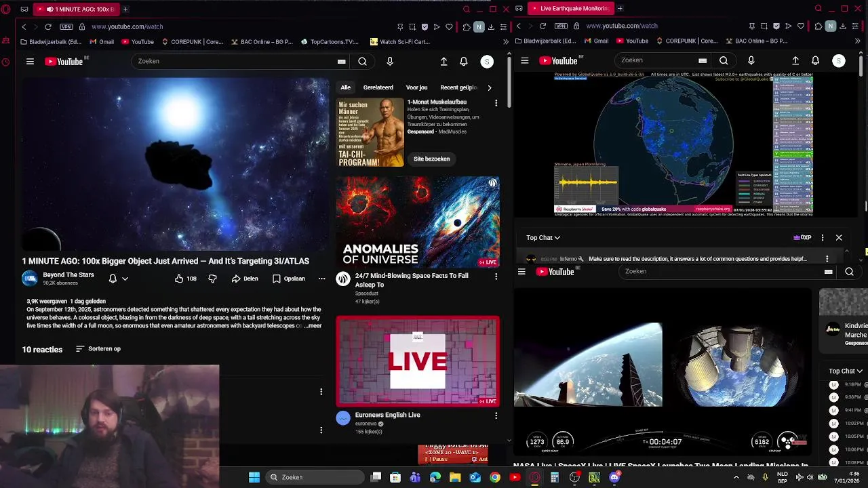Open the chat three-dot menu next to XP badge
Screen dimensions: 868x488
[823, 238]
